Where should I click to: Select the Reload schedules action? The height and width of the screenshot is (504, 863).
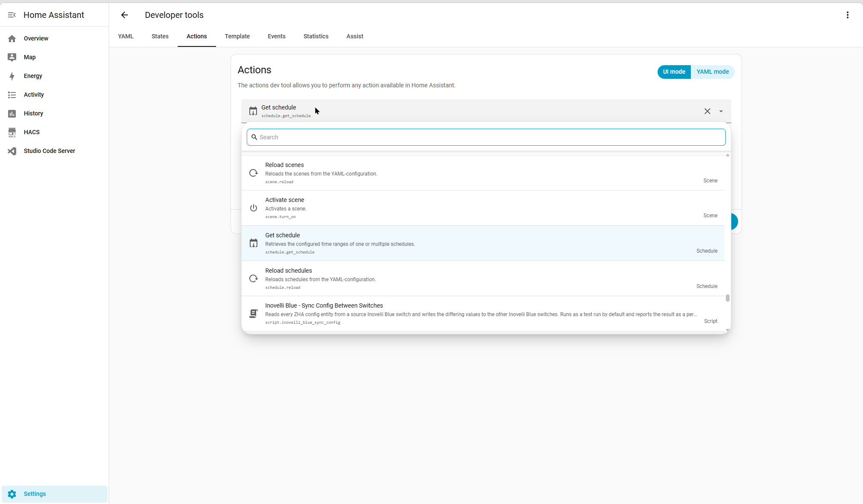(x=483, y=279)
